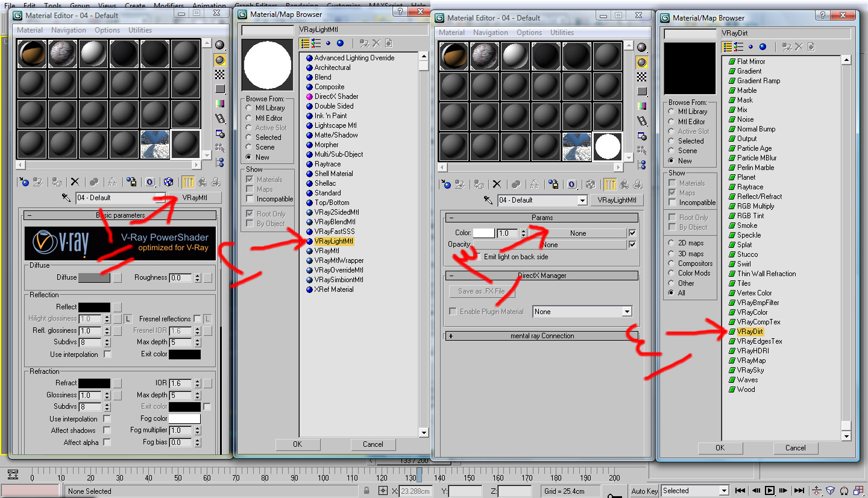Enable Affect alpha checkbox
This screenshot has height=498, width=868.
pyautogui.click(x=107, y=443)
